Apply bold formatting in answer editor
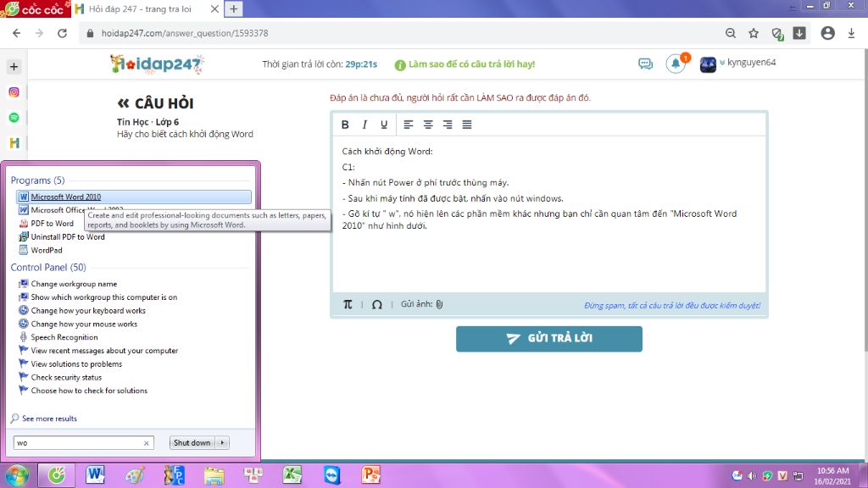Image resolution: width=868 pixels, height=488 pixels. (345, 125)
